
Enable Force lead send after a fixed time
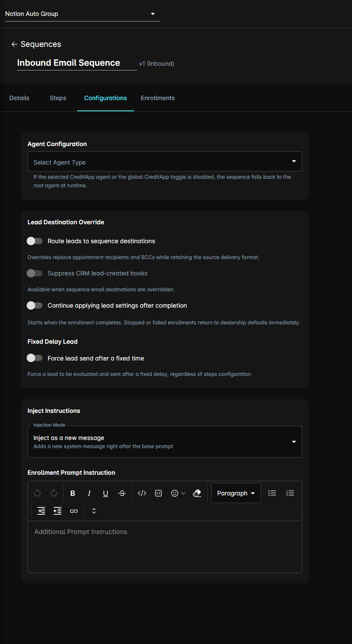click(35, 358)
